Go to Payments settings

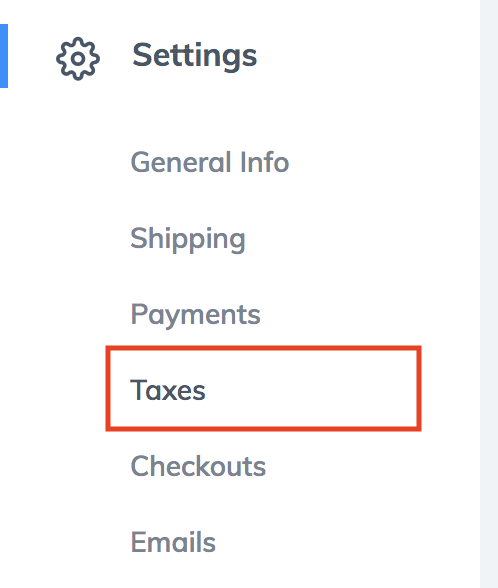click(x=195, y=315)
